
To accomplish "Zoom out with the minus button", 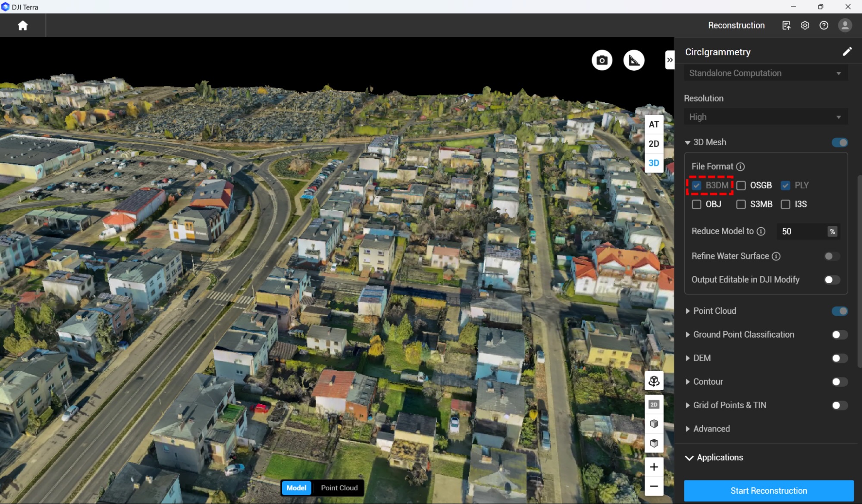I will pos(654,486).
